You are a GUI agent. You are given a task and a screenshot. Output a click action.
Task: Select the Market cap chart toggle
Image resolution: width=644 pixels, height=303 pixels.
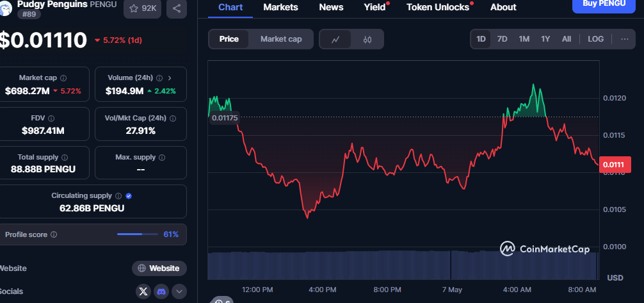(x=281, y=39)
